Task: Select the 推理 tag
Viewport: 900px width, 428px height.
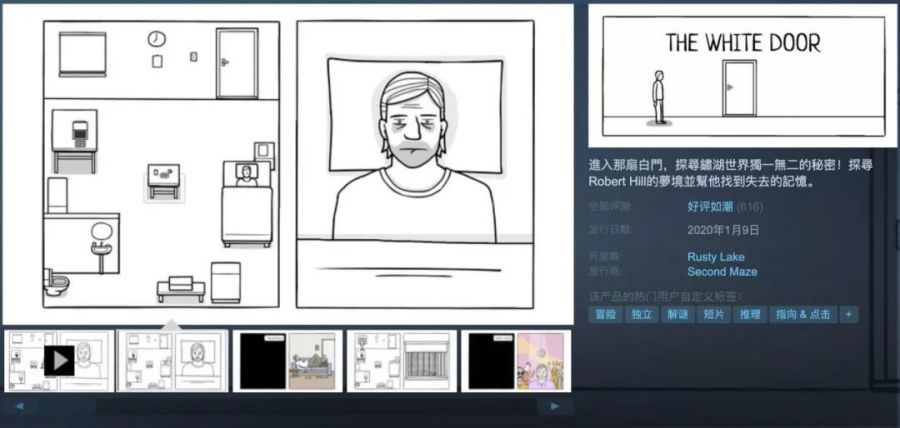Action: tap(750, 314)
